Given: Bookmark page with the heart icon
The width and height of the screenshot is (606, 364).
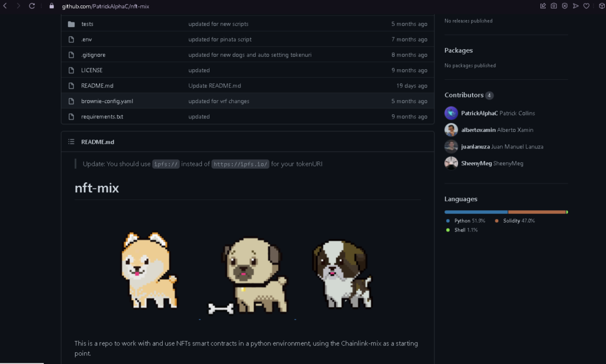Looking at the screenshot, I should click(586, 6).
